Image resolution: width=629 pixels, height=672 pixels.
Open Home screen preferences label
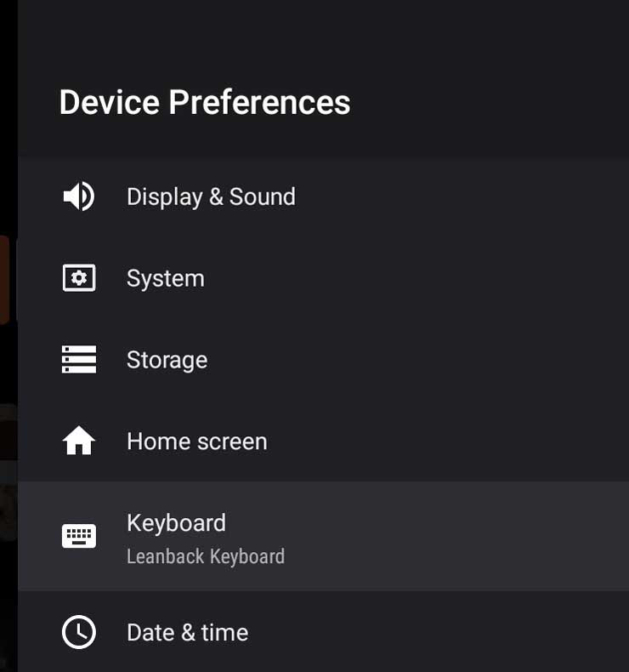(197, 441)
